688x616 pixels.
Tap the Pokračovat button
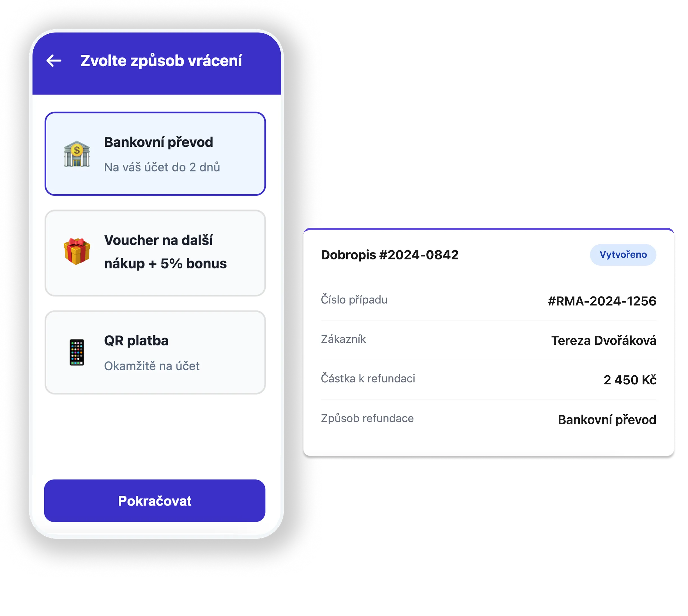click(x=155, y=501)
